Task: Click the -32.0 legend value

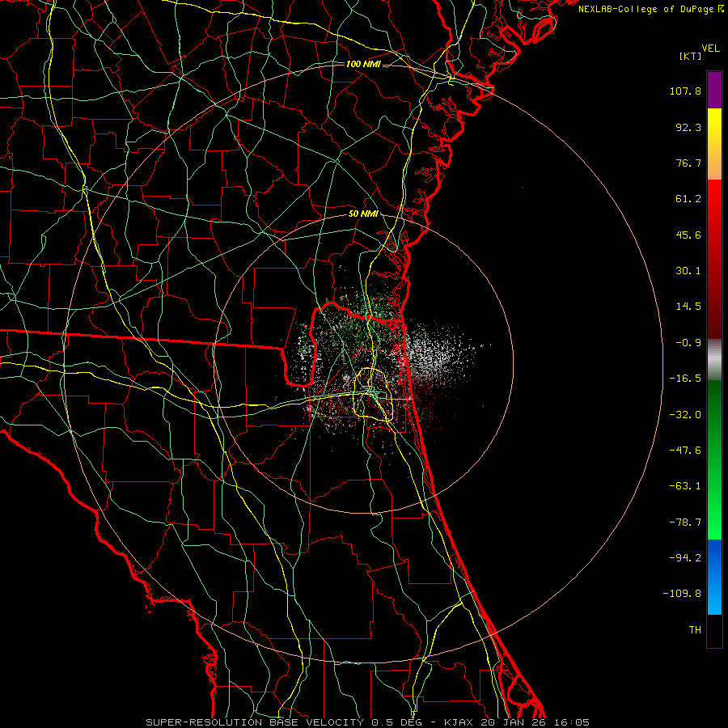Action: click(685, 415)
